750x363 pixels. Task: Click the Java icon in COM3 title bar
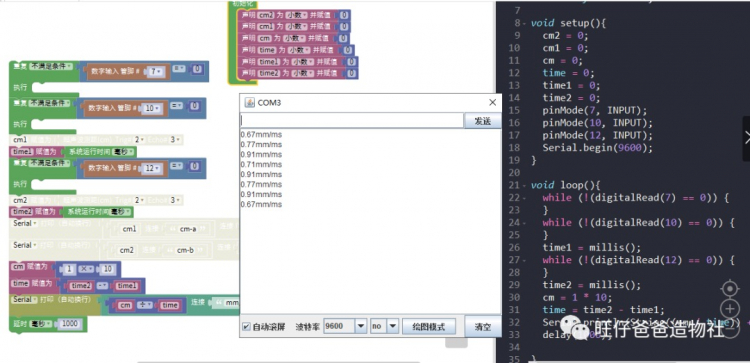coord(250,102)
